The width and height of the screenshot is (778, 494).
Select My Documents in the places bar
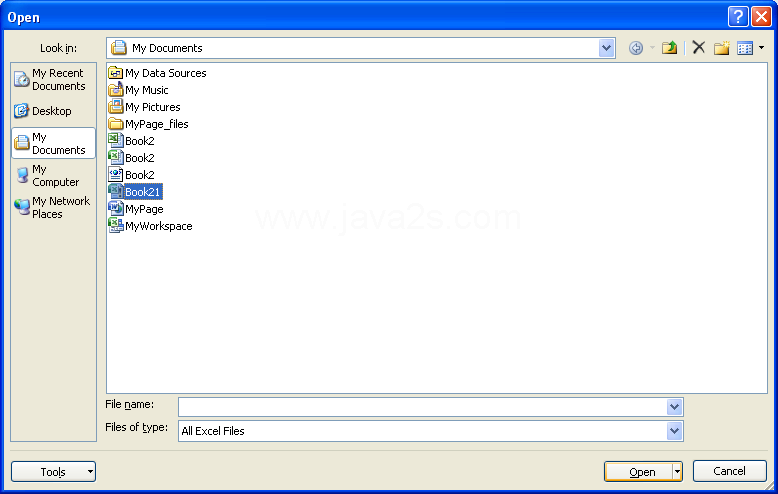point(54,143)
